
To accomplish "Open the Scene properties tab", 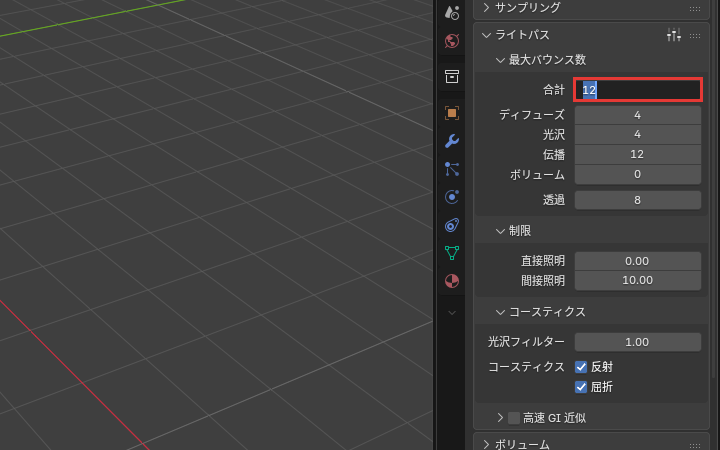I will click(452, 13).
